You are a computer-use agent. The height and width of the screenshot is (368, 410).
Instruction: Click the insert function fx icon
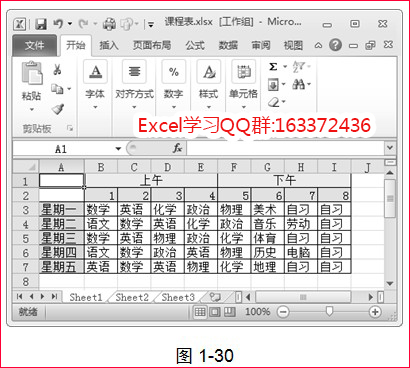click(x=177, y=148)
